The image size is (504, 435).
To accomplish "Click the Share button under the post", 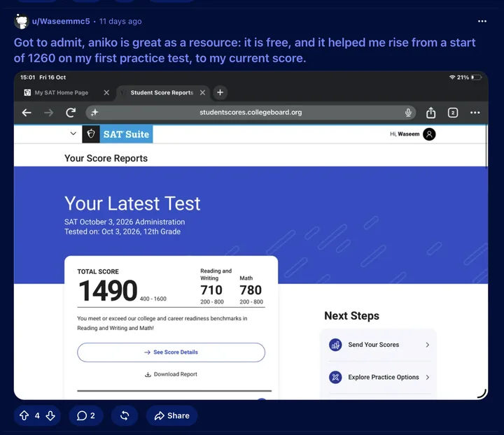I will click(x=172, y=415).
